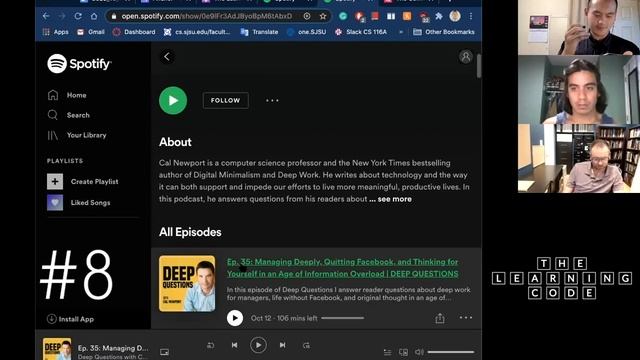Click the browser back arrow
The width and height of the screenshot is (640, 360).
tap(46, 16)
